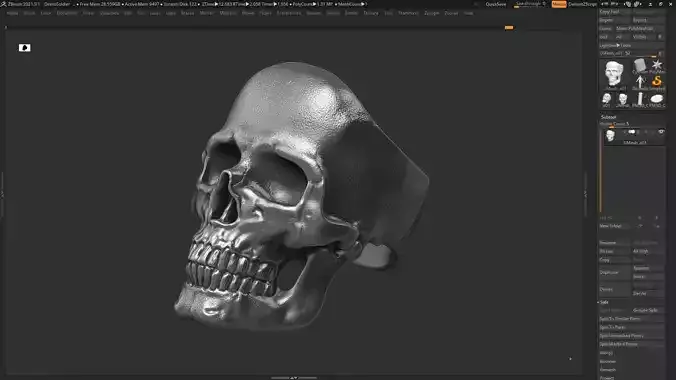The width and height of the screenshot is (676, 380).
Task: Expand the Merge section
Action: [x=606, y=353]
